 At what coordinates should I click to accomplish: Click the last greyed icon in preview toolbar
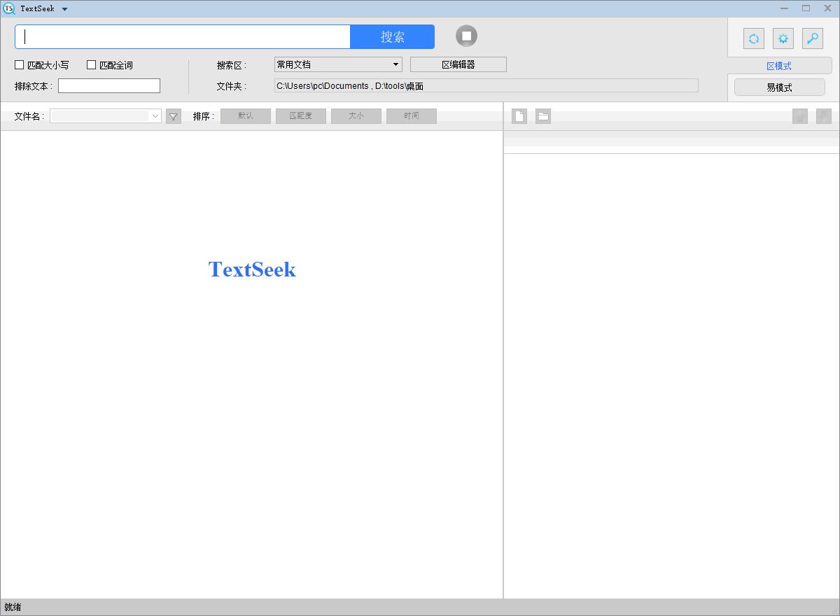pyautogui.click(x=824, y=116)
